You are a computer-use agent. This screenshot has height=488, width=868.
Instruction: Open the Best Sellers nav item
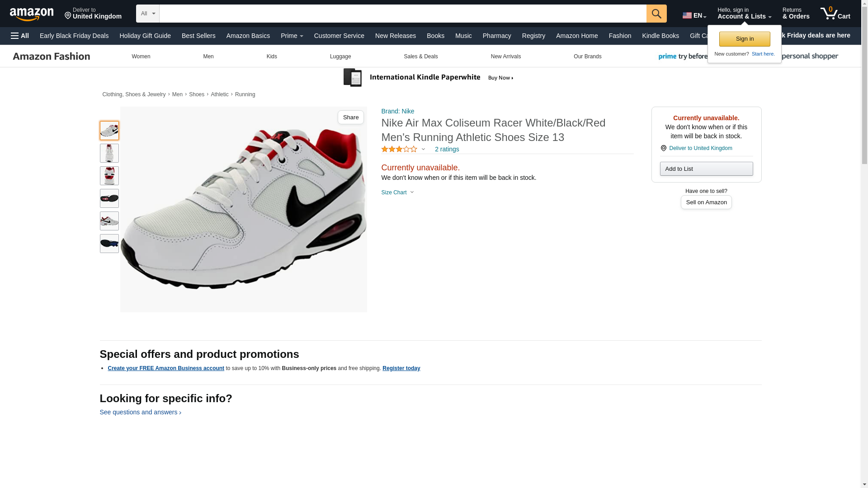click(x=198, y=36)
